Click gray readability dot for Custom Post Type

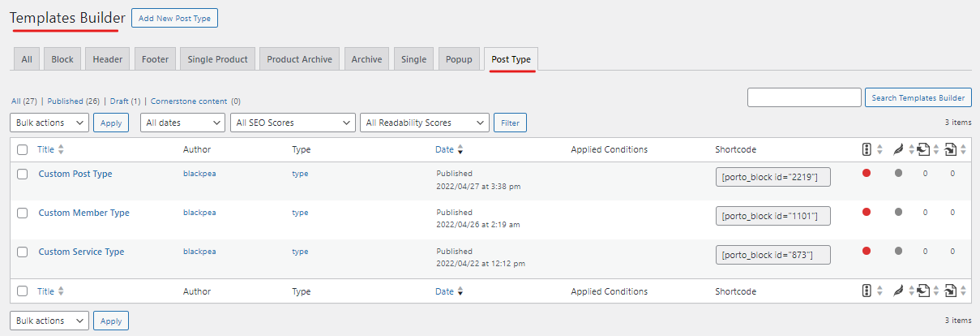click(x=898, y=173)
